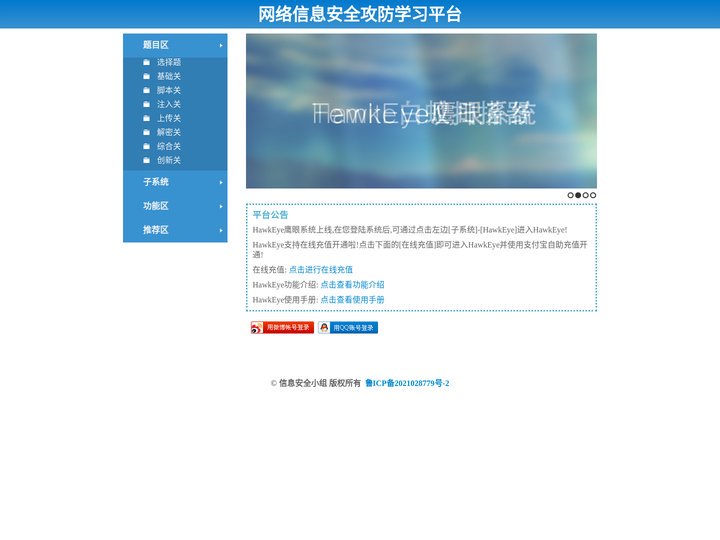Open the 选择题 category
This screenshot has height=540, width=720.
(169, 62)
